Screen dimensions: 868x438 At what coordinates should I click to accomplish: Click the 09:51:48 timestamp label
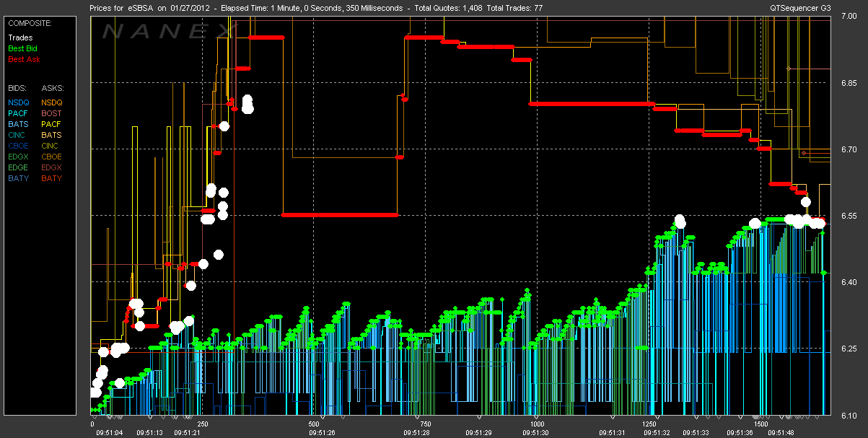pos(781,433)
